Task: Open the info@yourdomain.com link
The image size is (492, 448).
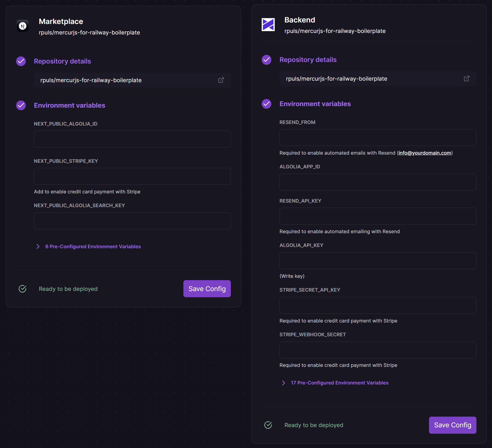Action: (425, 153)
